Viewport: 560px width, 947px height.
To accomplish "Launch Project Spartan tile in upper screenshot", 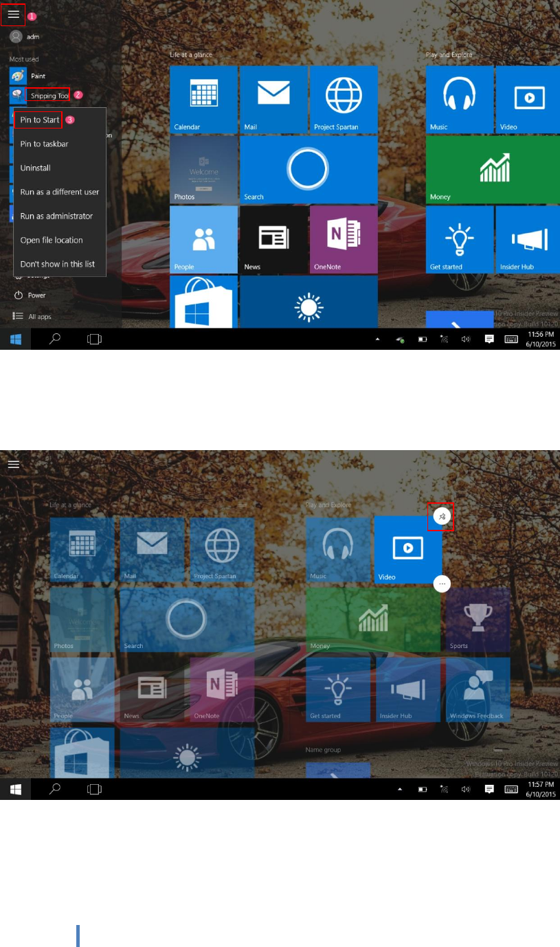I will pyautogui.click(x=344, y=99).
